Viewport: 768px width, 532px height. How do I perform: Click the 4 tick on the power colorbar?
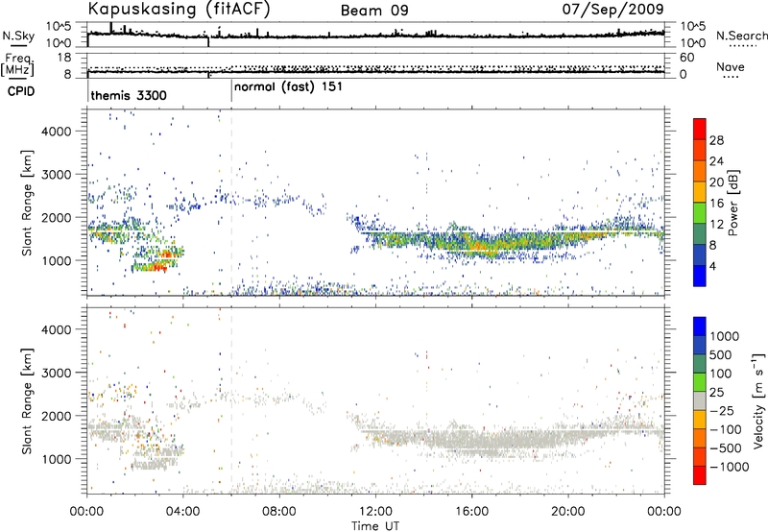[712, 266]
